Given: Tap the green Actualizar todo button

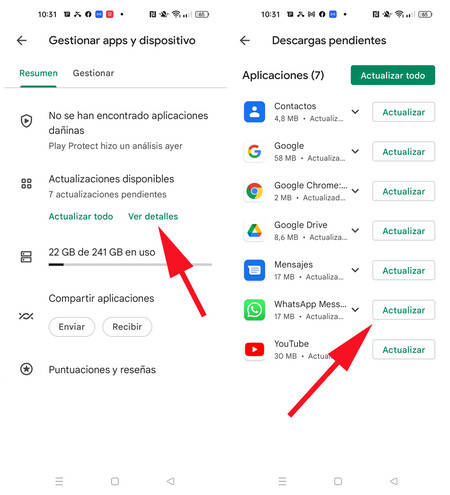Looking at the screenshot, I should pos(393,75).
